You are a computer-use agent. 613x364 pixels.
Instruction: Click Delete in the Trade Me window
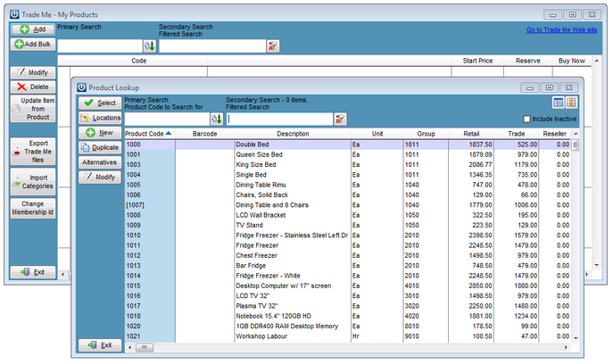(33, 87)
